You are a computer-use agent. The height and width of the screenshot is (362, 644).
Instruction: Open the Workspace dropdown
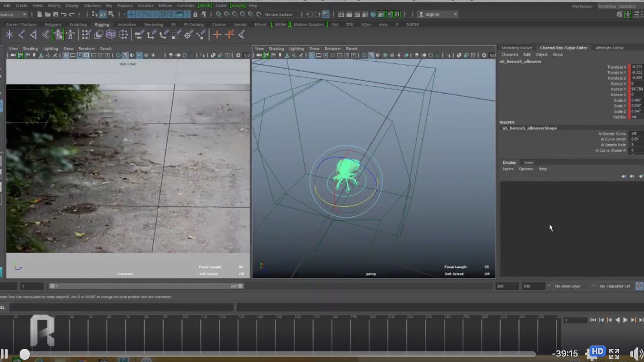617,6
